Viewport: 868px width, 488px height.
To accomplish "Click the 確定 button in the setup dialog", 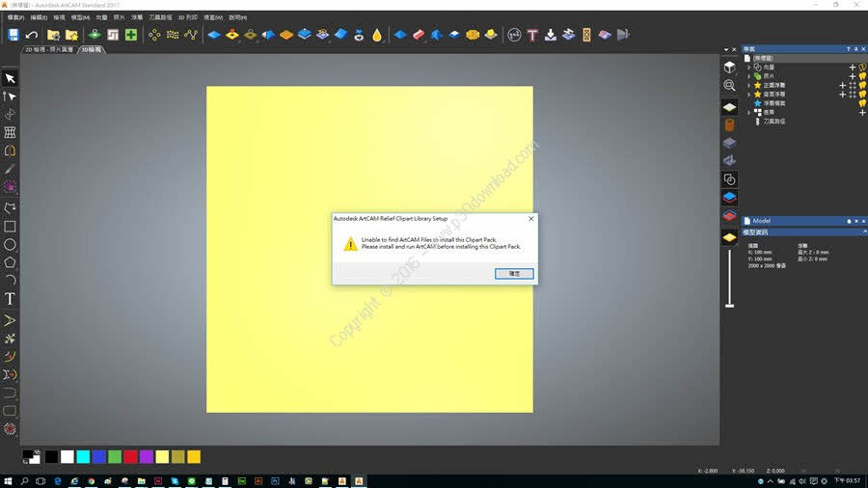I will [514, 273].
